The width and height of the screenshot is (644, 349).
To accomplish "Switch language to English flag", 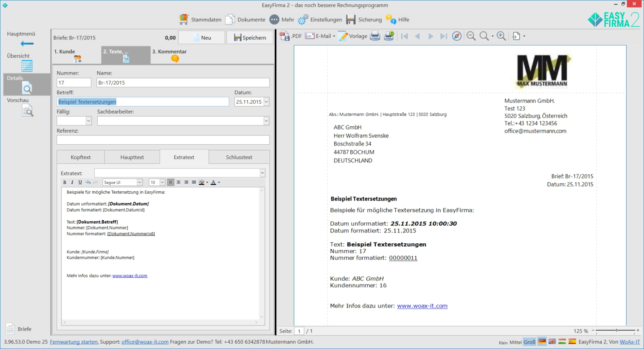I will pos(552,342).
